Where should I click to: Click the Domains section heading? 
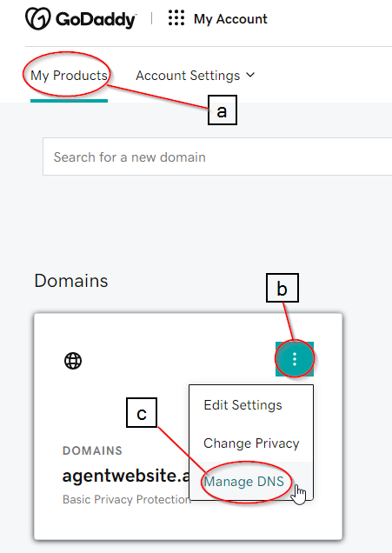71,281
